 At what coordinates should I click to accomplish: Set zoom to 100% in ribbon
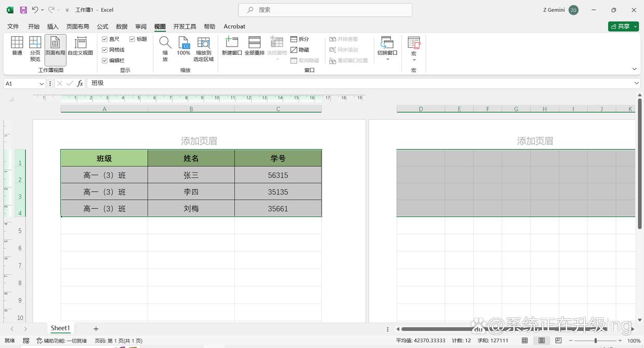click(x=184, y=46)
